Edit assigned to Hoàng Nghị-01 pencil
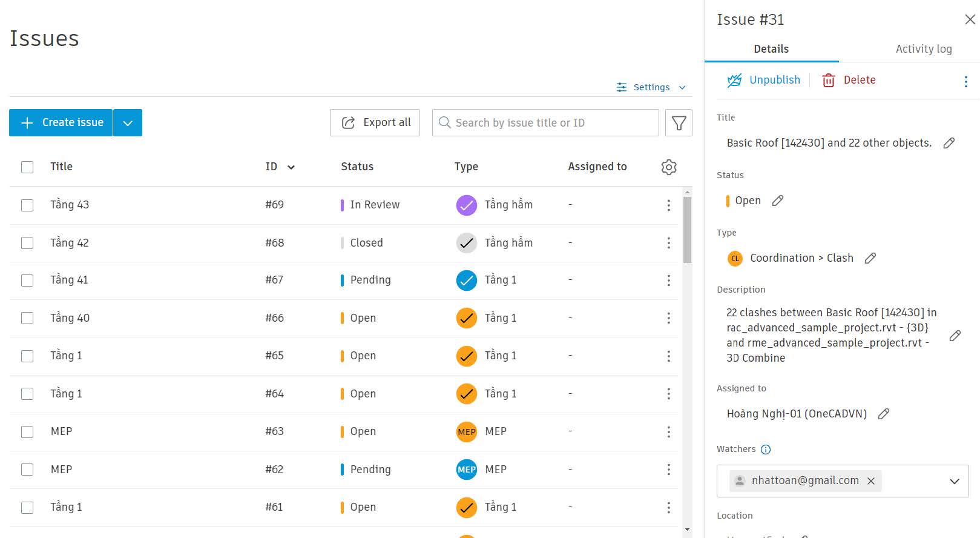The height and width of the screenshot is (538, 980). [884, 414]
